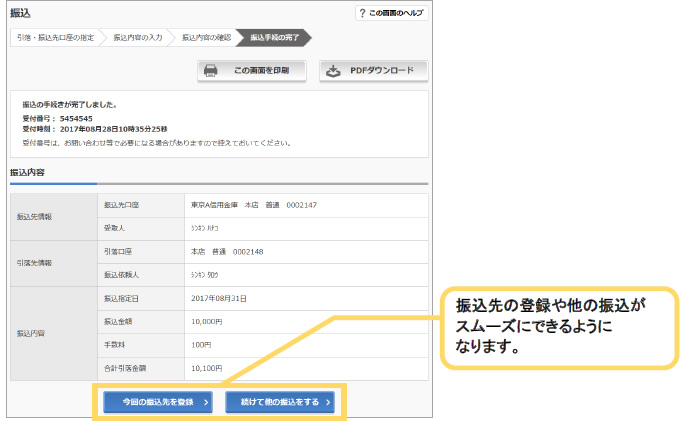
Task: Click total value 10,100円
Action: click(207, 369)
